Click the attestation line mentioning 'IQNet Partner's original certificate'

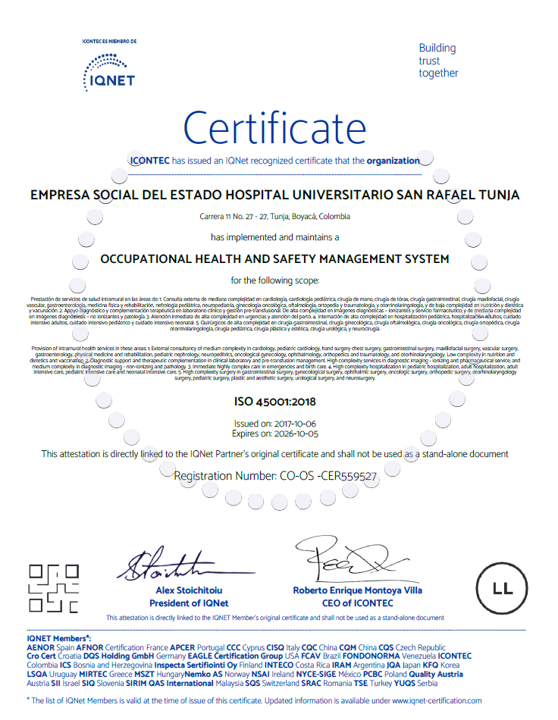click(275, 454)
